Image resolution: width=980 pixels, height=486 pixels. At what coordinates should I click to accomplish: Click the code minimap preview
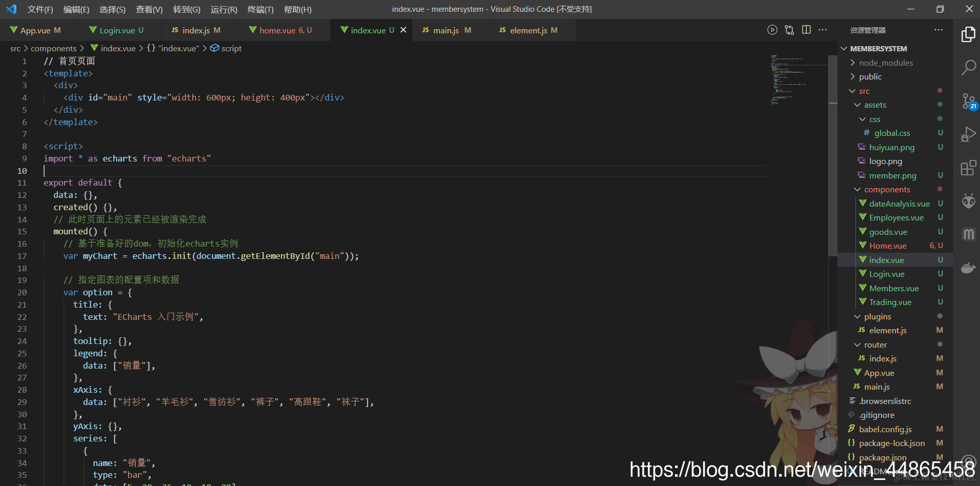pyautogui.click(x=799, y=79)
